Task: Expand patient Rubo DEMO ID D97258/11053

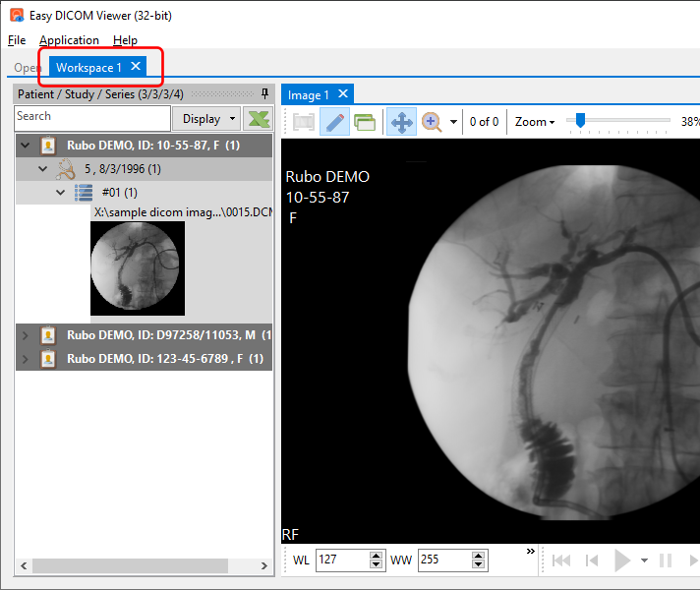Action: pos(26,335)
